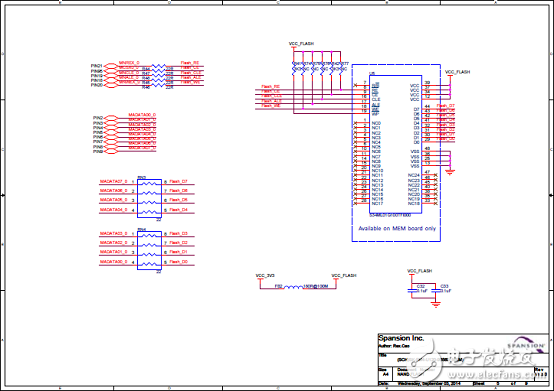Viewport: 554px width, 391px height.
Task: Select VCC_FLASH label above pull-up resistors
Action: pyautogui.click(x=301, y=43)
